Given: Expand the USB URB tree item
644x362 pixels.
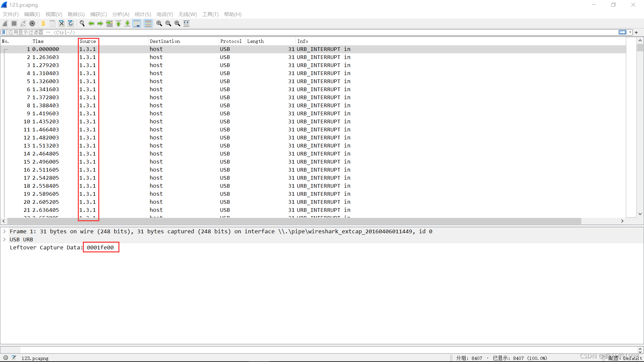Looking at the screenshot, I should pos(4,239).
